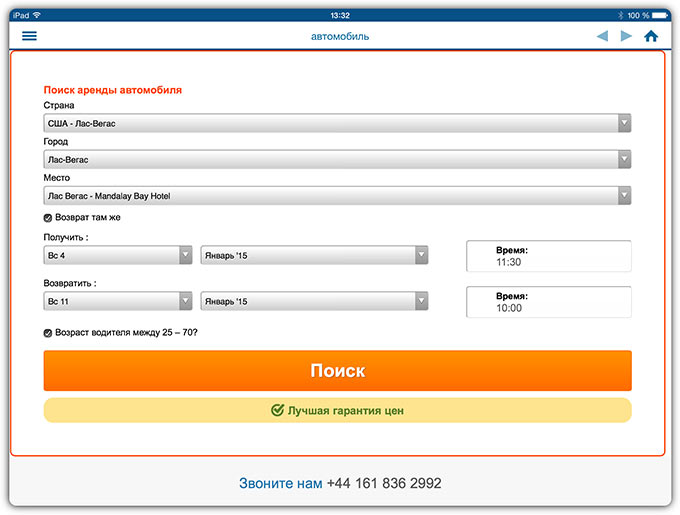
Task: Open the hamburger menu
Action: pos(29,36)
